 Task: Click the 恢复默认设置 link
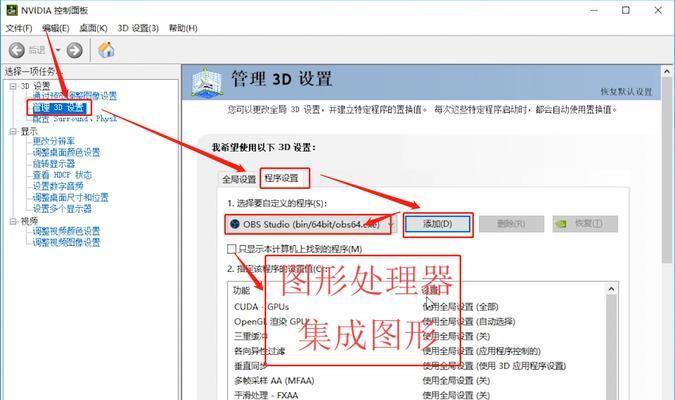tap(626, 92)
